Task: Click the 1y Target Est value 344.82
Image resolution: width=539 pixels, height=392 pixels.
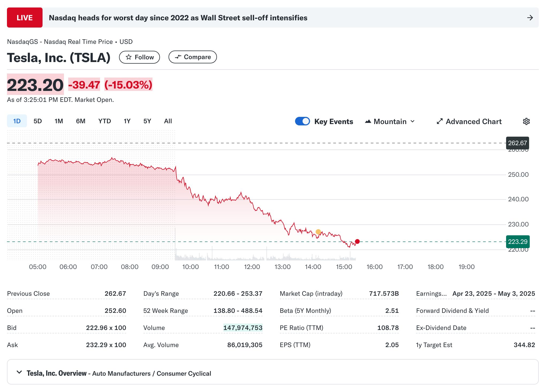Action: [x=524, y=345]
